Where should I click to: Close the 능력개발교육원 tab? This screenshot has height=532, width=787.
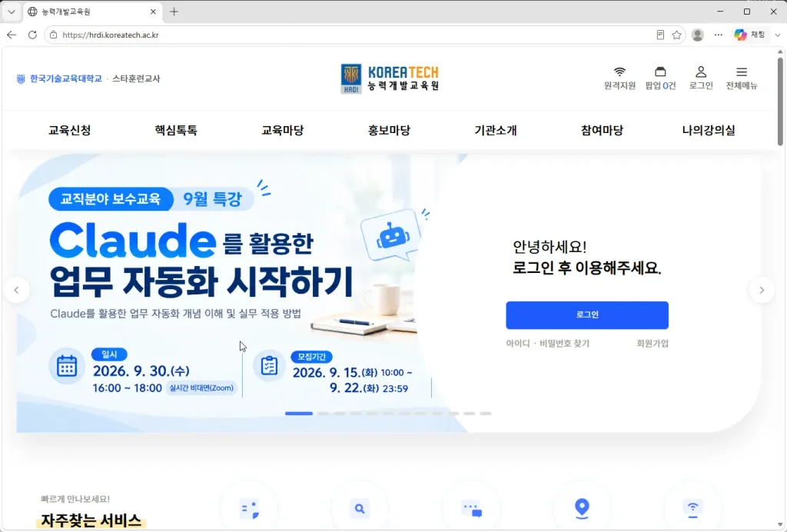pyautogui.click(x=153, y=12)
